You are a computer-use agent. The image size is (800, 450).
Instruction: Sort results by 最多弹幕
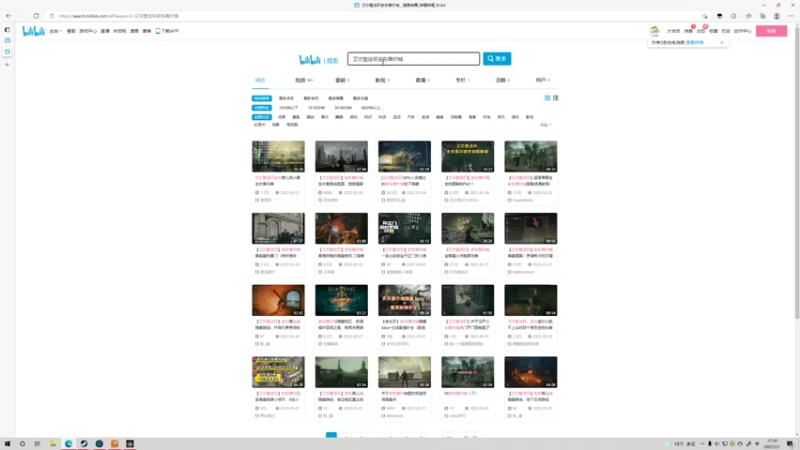pos(336,98)
